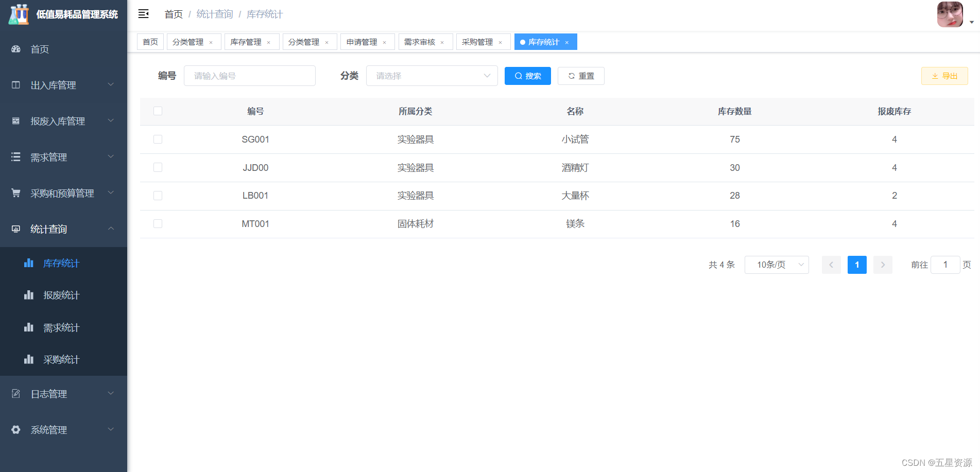Close the first 分类管理 tab
Image resolution: width=980 pixels, height=472 pixels.
pyautogui.click(x=211, y=42)
